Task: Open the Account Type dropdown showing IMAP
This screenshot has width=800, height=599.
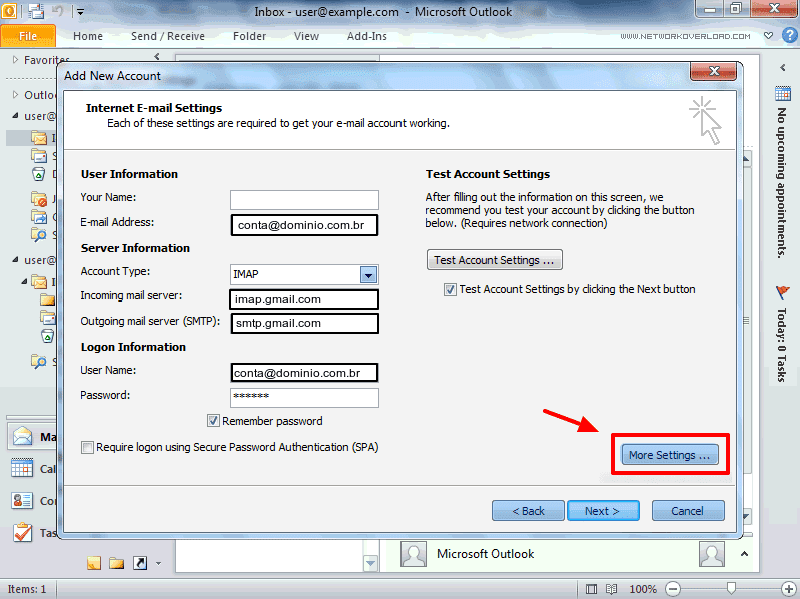Action: pyautogui.click(x=369, y=274)
